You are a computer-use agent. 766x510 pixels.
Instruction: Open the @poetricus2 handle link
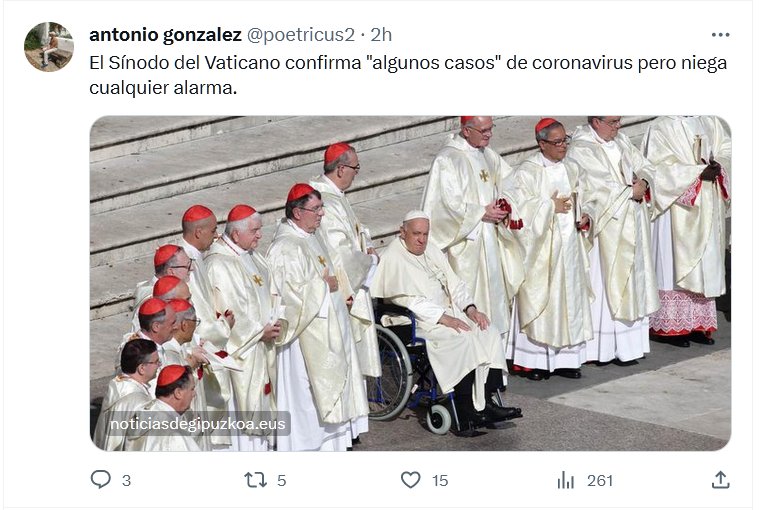pyautogui.click(x=300, y=35)
